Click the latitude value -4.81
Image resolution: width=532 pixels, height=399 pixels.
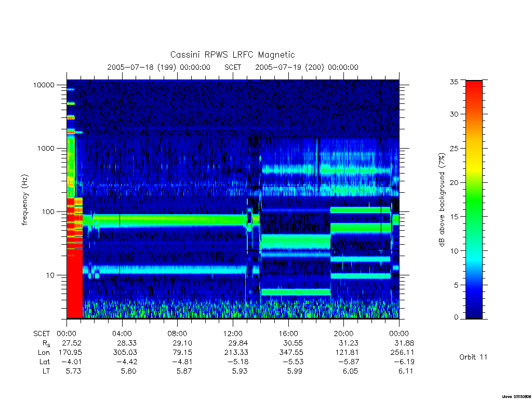(x=182, y=362)
